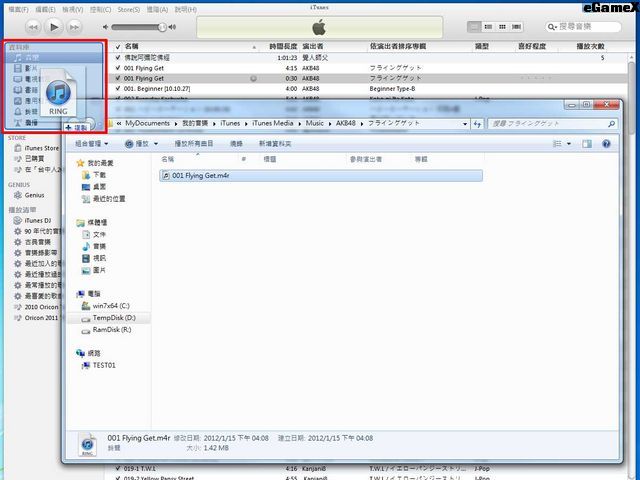Image resolution: width=640 pixels, height=480 pixels.
Task: Open Explorer help via blue question icon
Action: click(x=607, y=144)
